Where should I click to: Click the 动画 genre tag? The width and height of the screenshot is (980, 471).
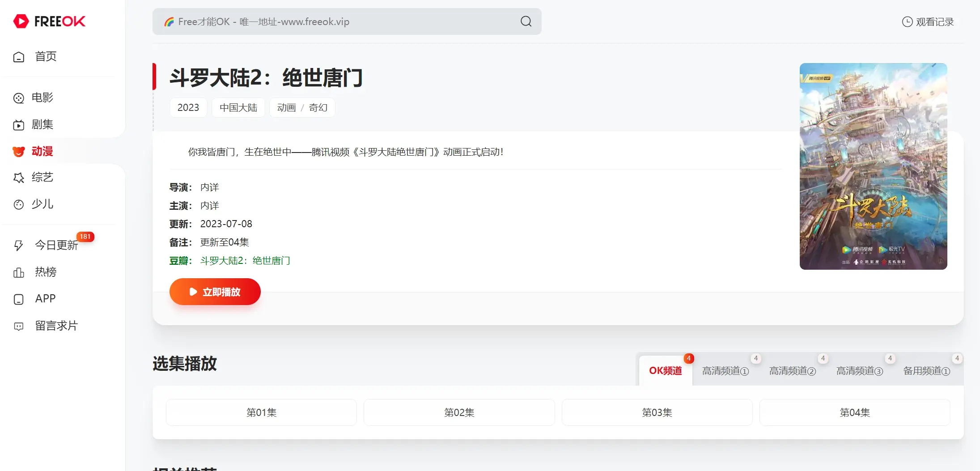tap(287, 108)
